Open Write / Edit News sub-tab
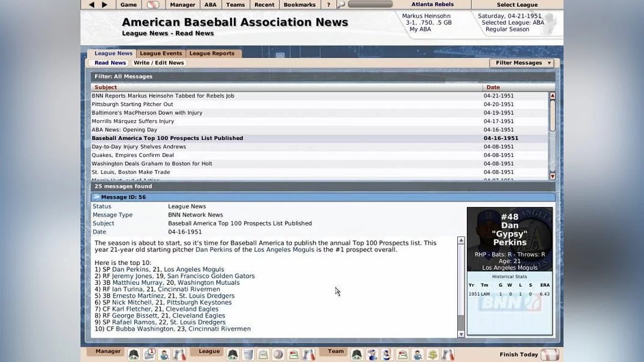The width and height of the screenshot is (644, 362). pyautogui.click(x=159, y=63)
